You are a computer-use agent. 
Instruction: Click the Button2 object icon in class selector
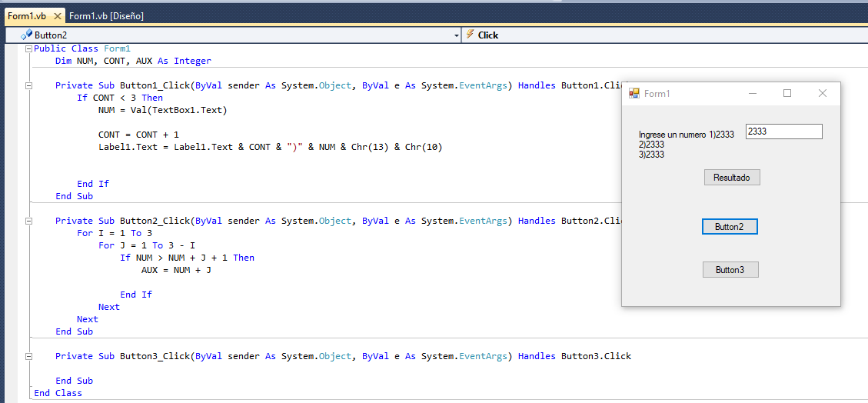tap(26, 35)
